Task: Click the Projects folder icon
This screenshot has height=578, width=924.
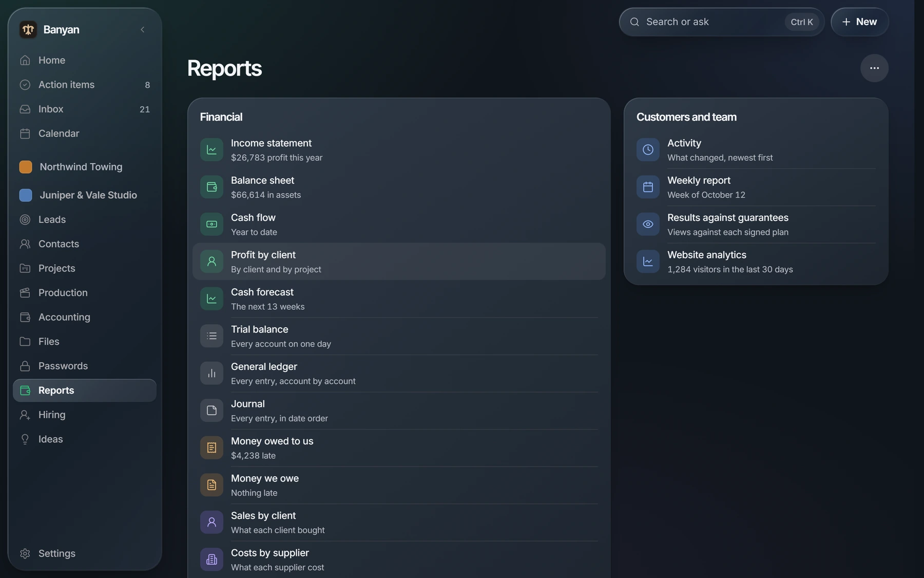Action: point(25,268)
